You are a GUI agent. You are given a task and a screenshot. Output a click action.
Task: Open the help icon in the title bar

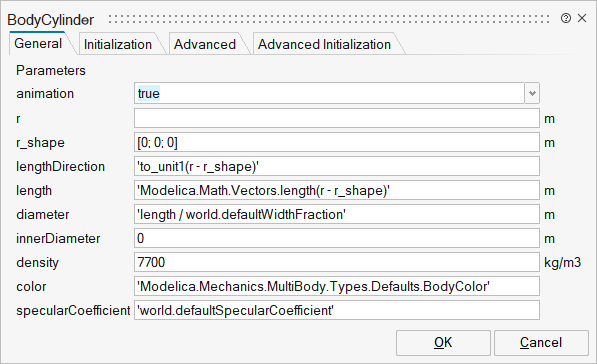[566, 18]
